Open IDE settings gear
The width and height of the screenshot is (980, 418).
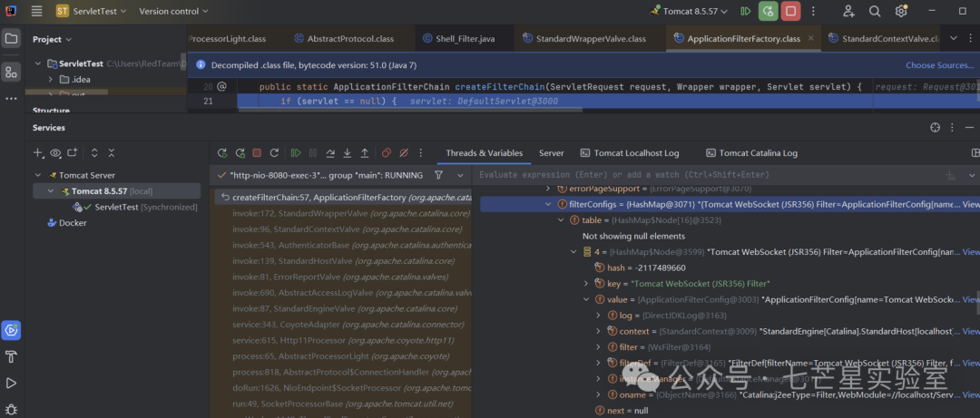point(901,11)
